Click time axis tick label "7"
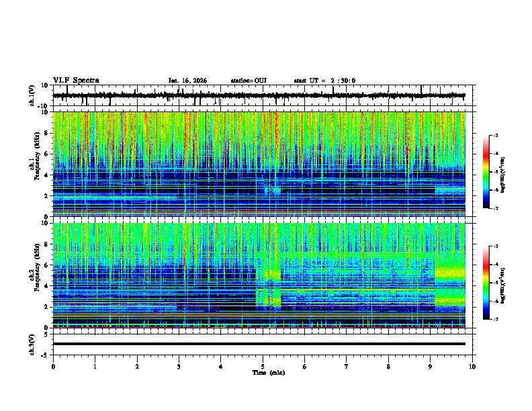 347,367
